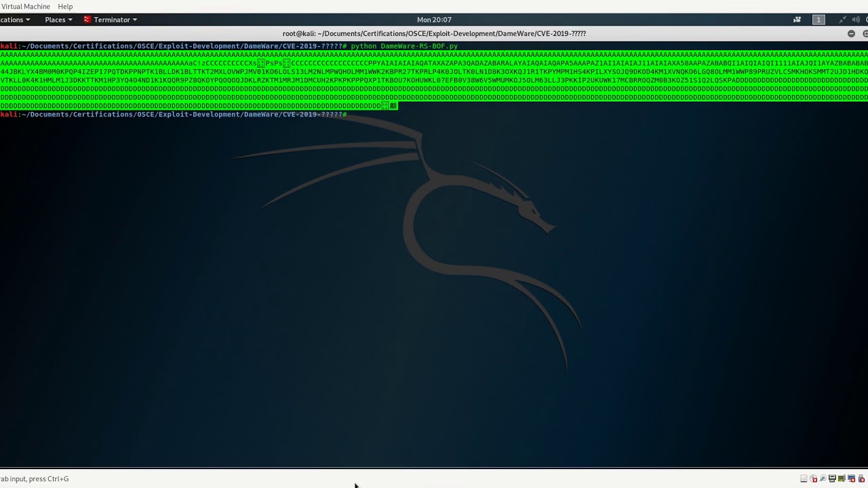Click the printer device icon
The width and height of the screenshot is (868, 488).
[x=832, y=479]
